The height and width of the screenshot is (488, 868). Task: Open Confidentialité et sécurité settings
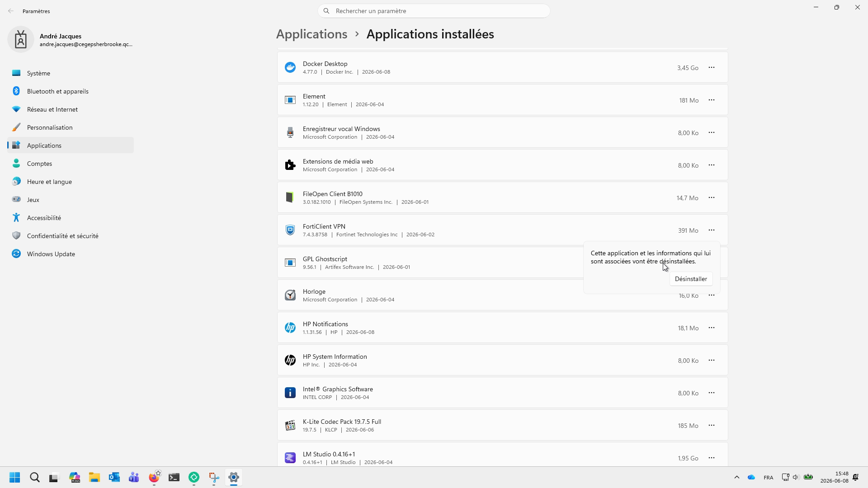71,236
